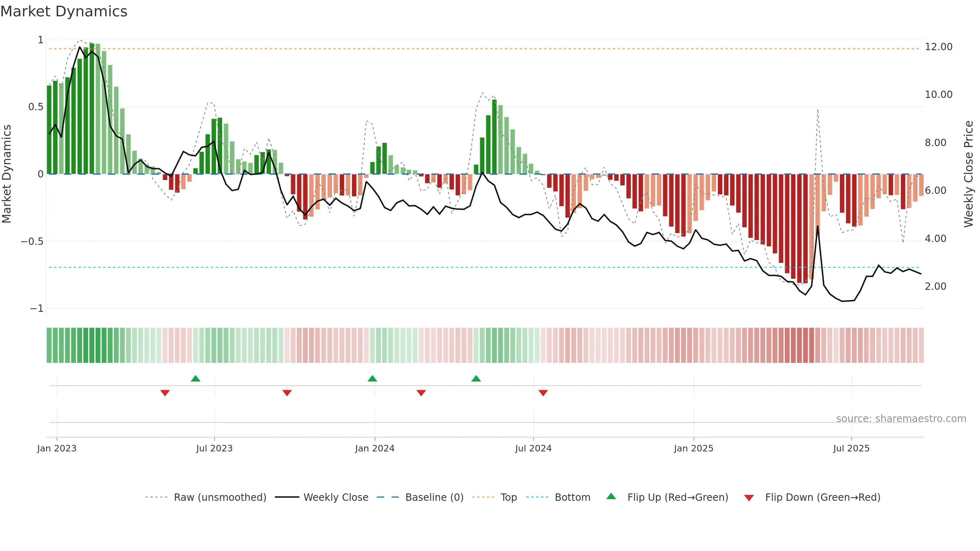Image resolution: width=980 pixels, height=551 pixels.
Task: Click the Jul 2024 x-axis label
Action: tap(533, 448)
